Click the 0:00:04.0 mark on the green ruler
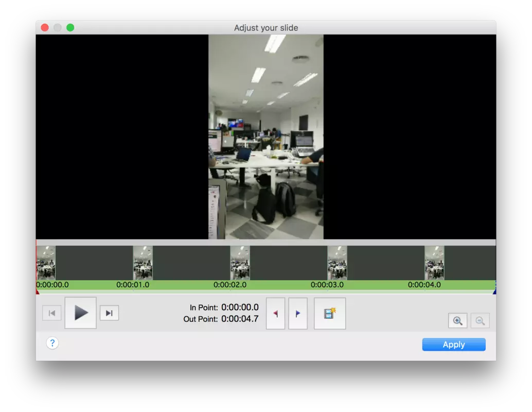The width and height of the screenshot is (532, 412). 424,285
